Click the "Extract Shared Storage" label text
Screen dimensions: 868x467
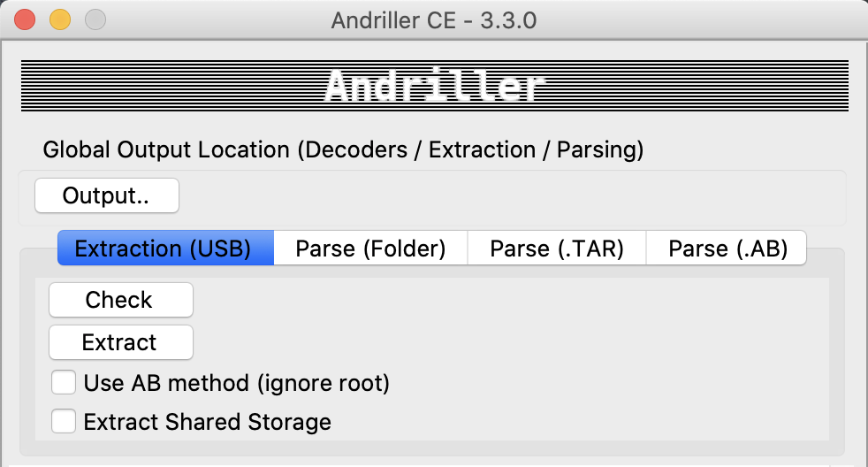point(207,422)
